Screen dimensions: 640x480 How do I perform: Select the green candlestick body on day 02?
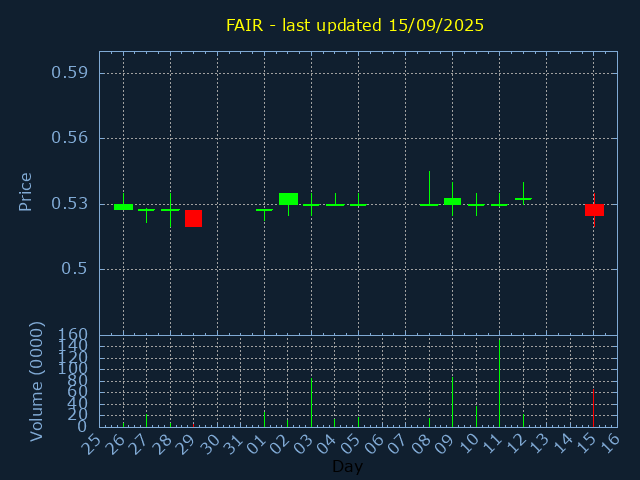288,199
